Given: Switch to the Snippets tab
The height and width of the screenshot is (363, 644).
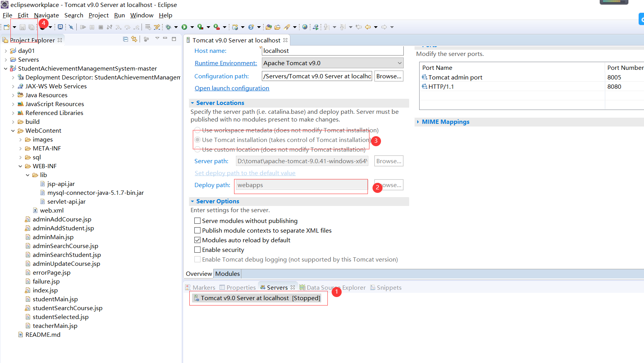Looking at the screenshot, I should point(386,288).
